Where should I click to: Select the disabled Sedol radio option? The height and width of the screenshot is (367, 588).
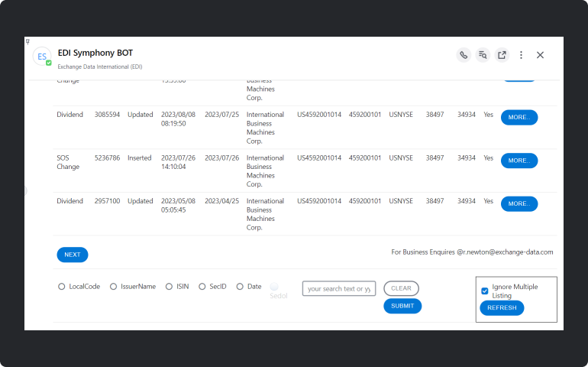click(x=274, y=287)
